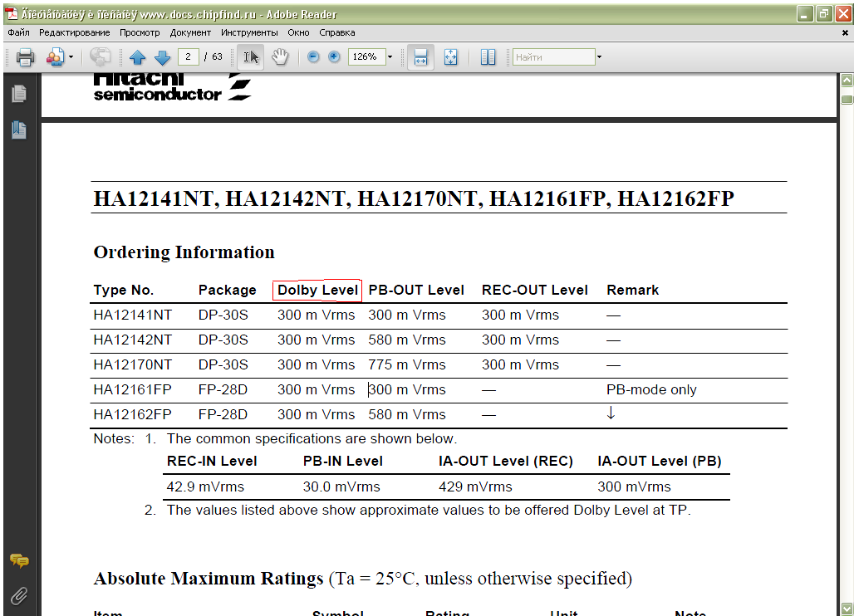
Task: Click the Adobe Reader title bar PDF icon
Action: 12,14
